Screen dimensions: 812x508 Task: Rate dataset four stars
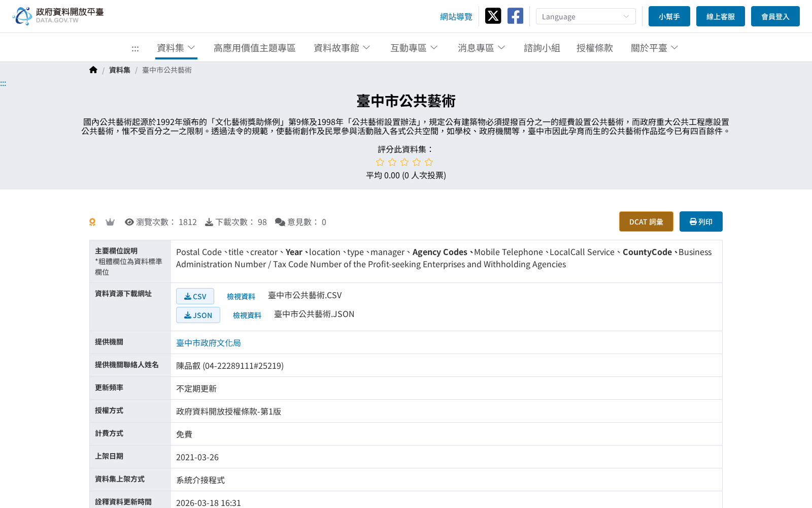(417, 162)
